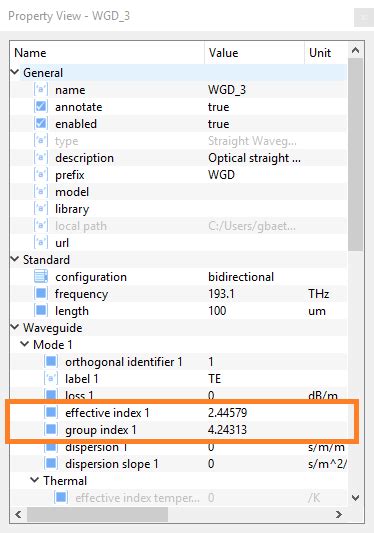
Task: Select the library property row
Action: (179, 209)
